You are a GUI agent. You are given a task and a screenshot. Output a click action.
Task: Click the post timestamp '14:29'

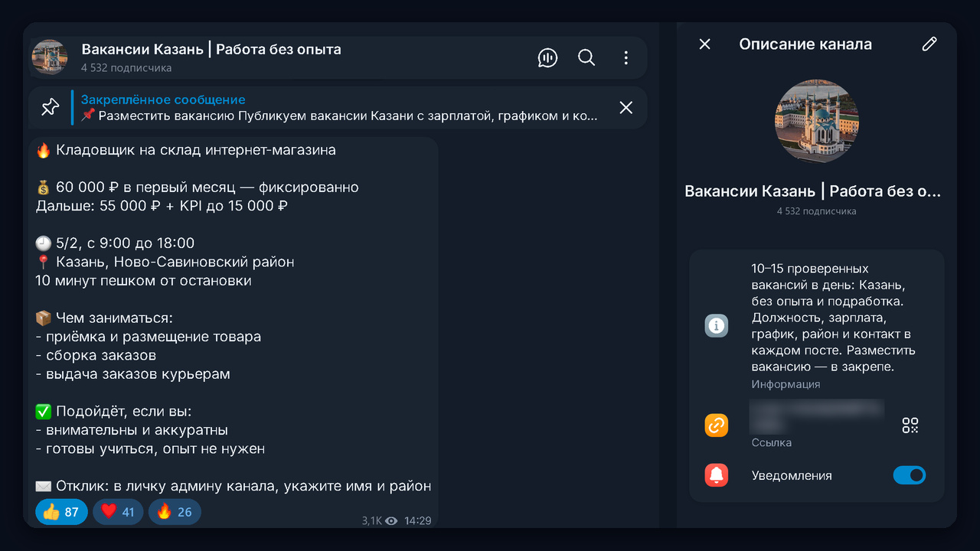[x=418, y=520]
